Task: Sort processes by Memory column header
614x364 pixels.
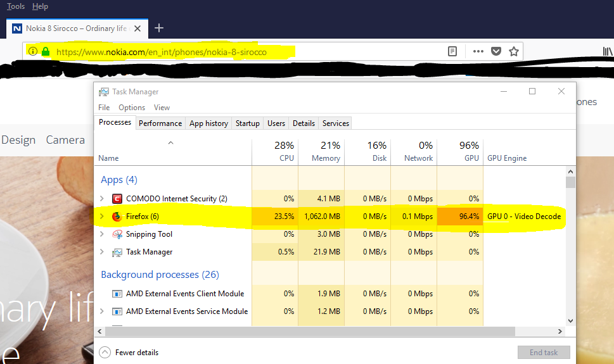Action: 321,152
